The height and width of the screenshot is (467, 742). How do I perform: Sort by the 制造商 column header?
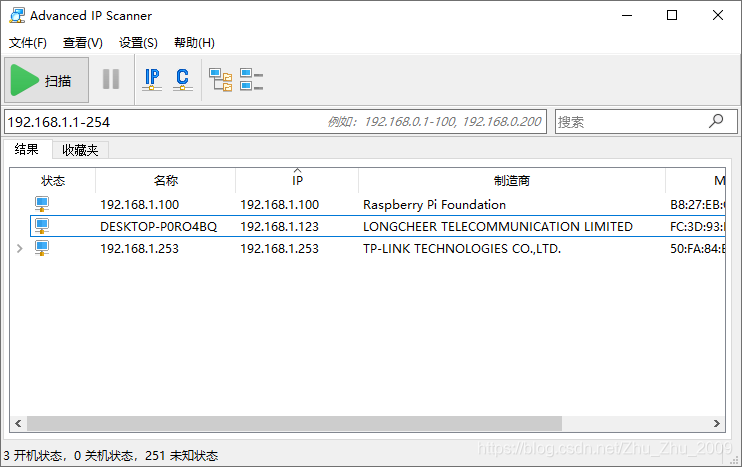point(512,180)
